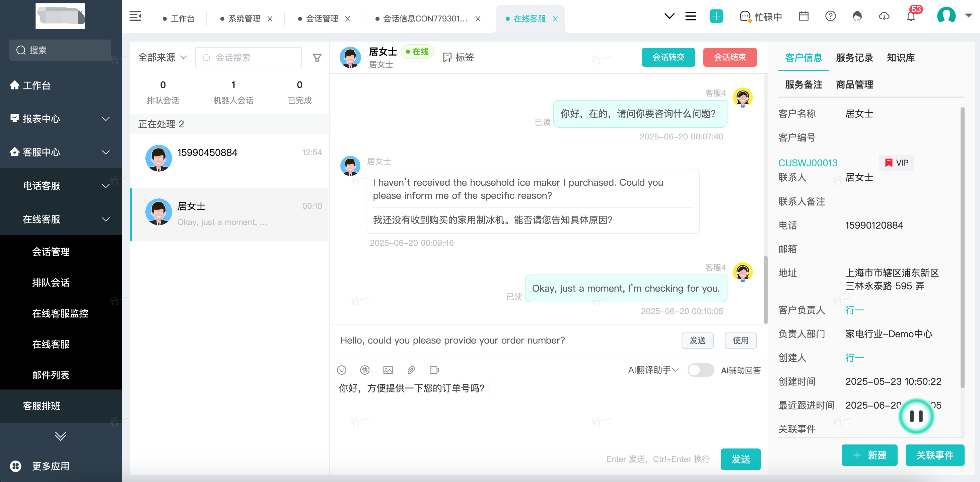Image resolution: width=980 pixels, height=482 pixels.
Task: Open the notification bell with 53 badge
Action: [x=911, y=16]
